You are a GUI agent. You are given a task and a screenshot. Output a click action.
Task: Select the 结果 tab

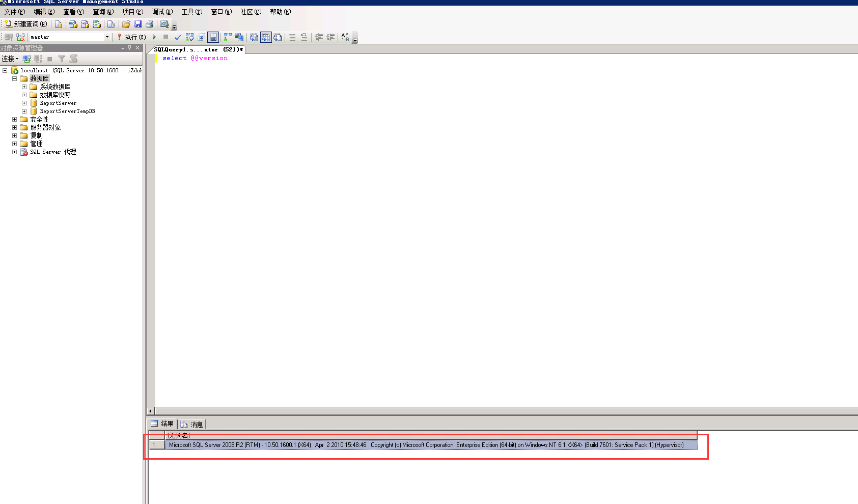(162, 424)
